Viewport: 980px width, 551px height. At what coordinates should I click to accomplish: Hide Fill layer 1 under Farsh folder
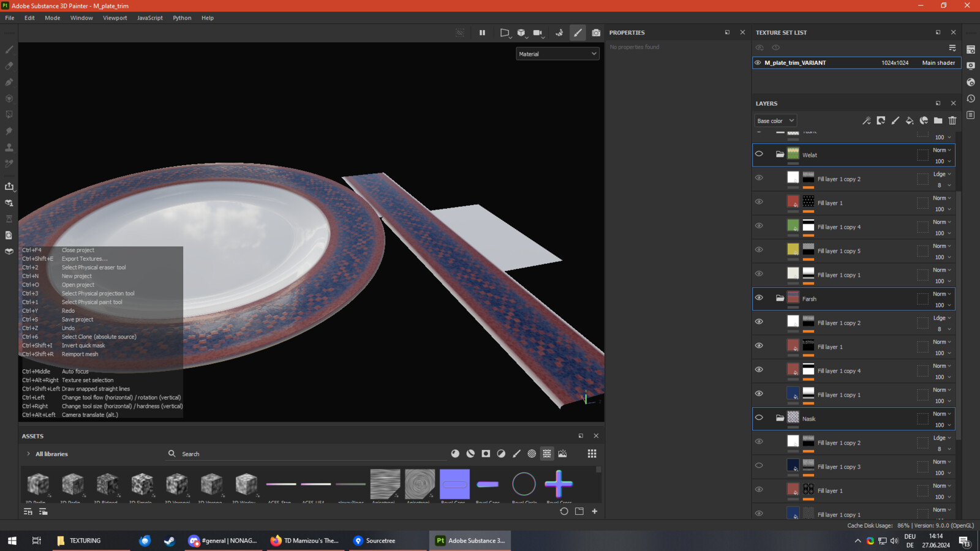pos(759,346)
